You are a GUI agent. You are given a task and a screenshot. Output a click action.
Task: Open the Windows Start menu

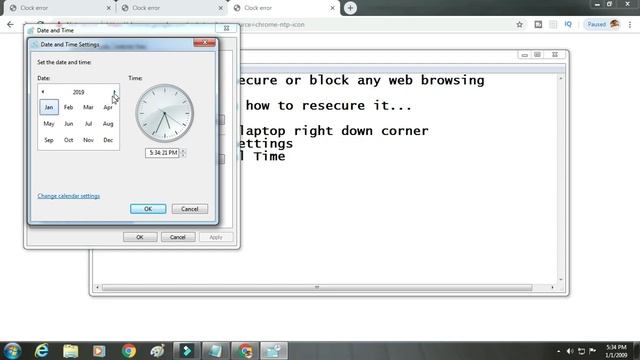pyautogui.click(x=12, y=351)
